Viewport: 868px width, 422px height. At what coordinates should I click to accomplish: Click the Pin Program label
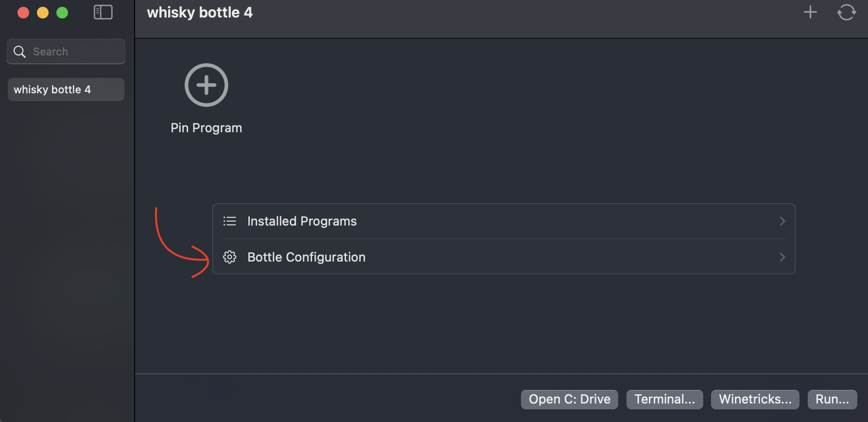click(x=207, y=128)
